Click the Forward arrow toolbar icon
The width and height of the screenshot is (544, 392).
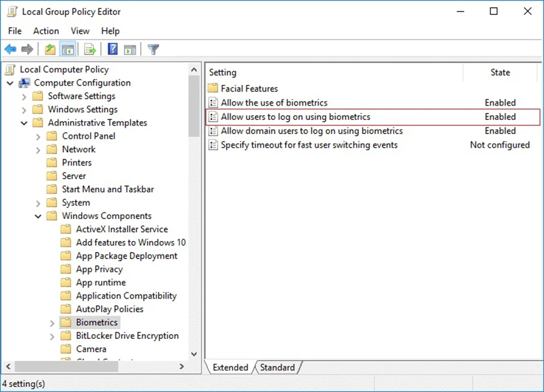click(x=27, y=49)
